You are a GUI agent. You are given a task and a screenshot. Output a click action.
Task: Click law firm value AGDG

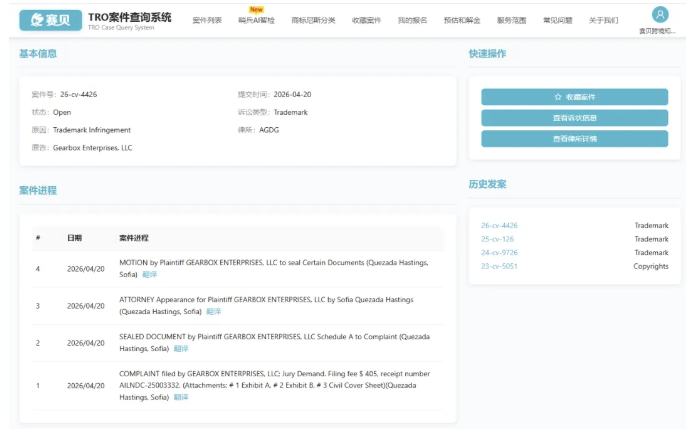pos(269,130)
